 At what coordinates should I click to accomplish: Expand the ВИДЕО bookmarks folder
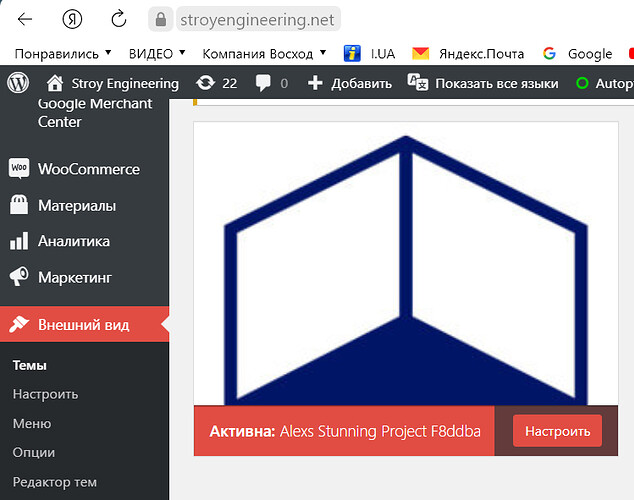pyautogui.click(x=156, y=53)
